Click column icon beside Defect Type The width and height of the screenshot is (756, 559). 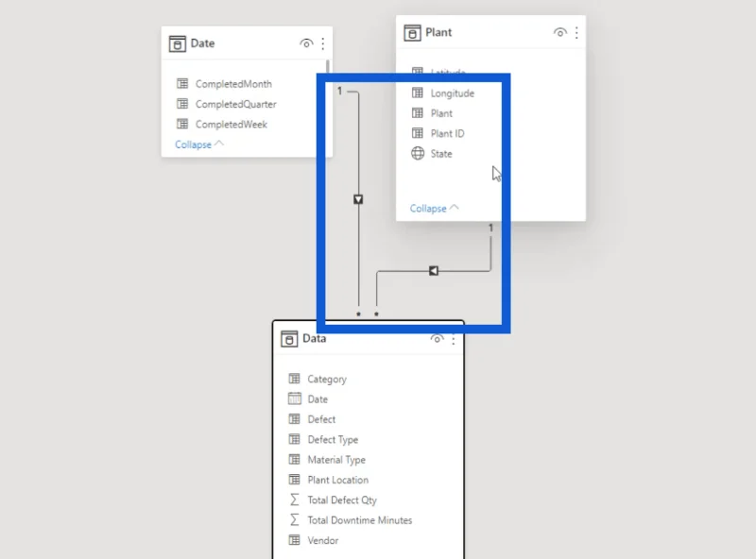pos(294,438)
